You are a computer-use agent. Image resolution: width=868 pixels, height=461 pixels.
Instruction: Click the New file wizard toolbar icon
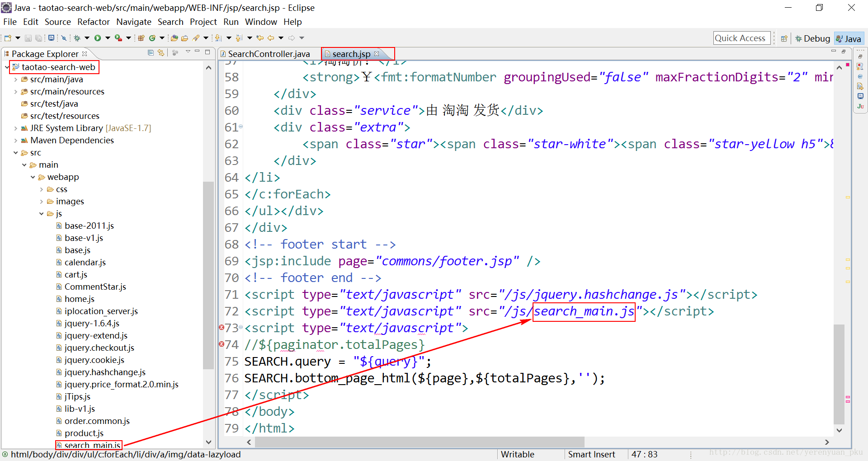coord(8,38)
